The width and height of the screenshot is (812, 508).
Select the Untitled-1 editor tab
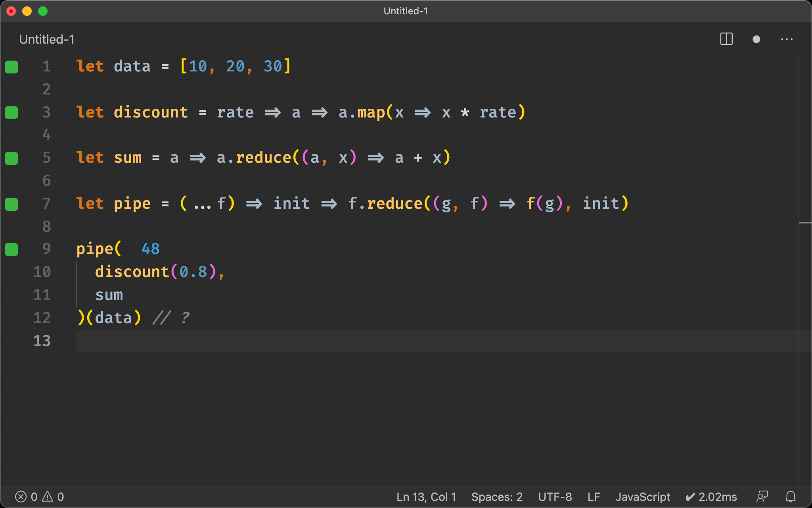pos(47,39)
